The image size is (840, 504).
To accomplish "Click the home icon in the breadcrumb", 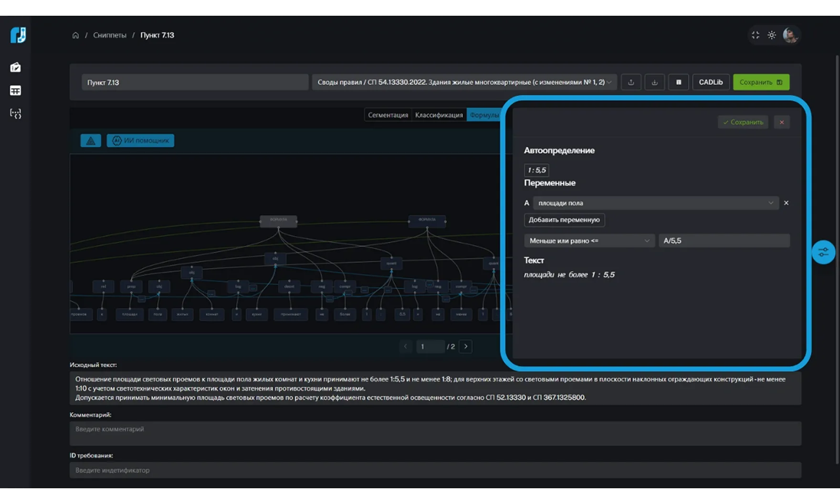I will point(75,35).
